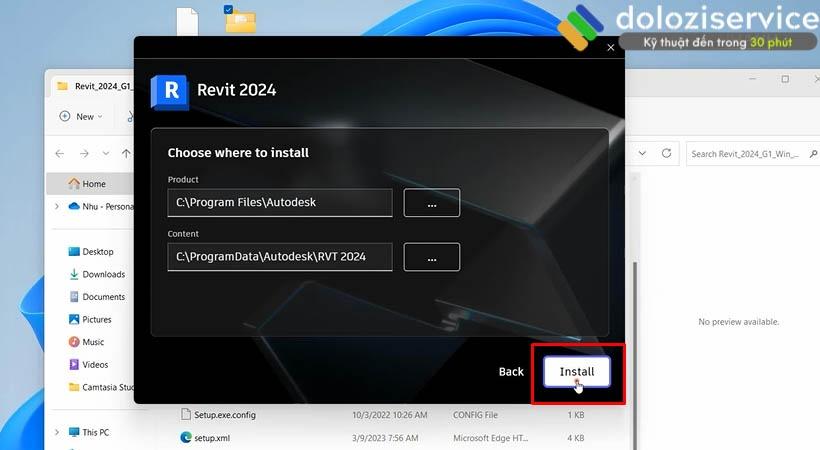Close the Revit 2024 installer dialog
This screenshot has width=820, height=450.
pos(611,47)
